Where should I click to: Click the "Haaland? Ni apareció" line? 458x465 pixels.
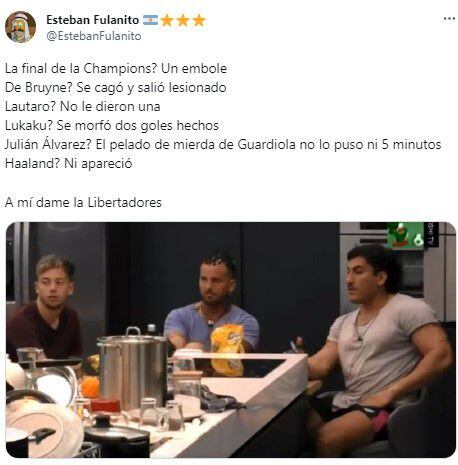pos(68,164)
